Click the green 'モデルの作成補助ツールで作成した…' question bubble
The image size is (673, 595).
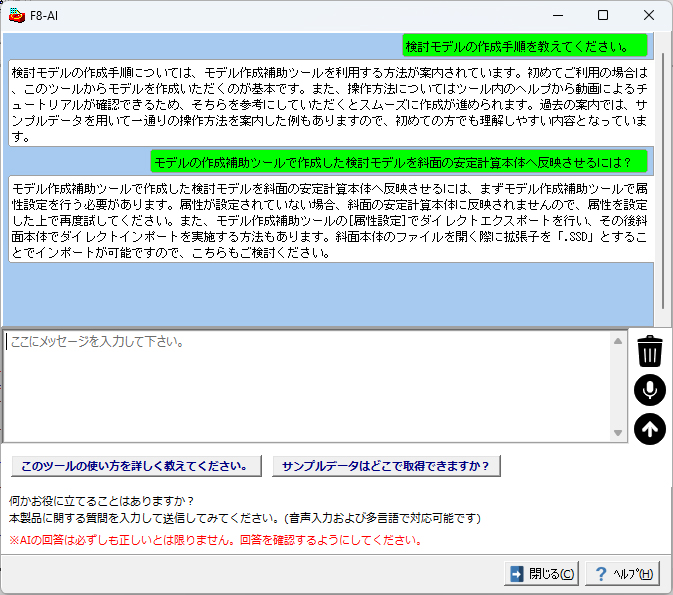click(399, 161)
